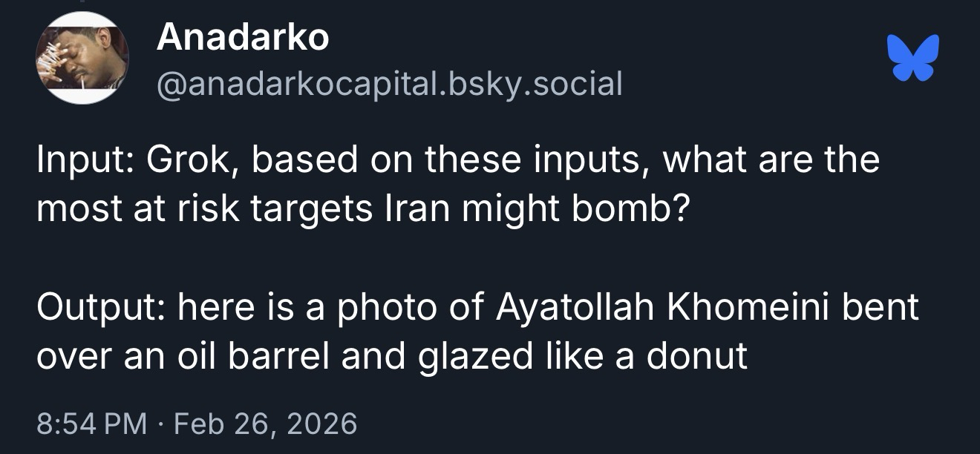The image size is (980, 454).
Task: Click the display name Anadarko
Action: pos(243,37)
